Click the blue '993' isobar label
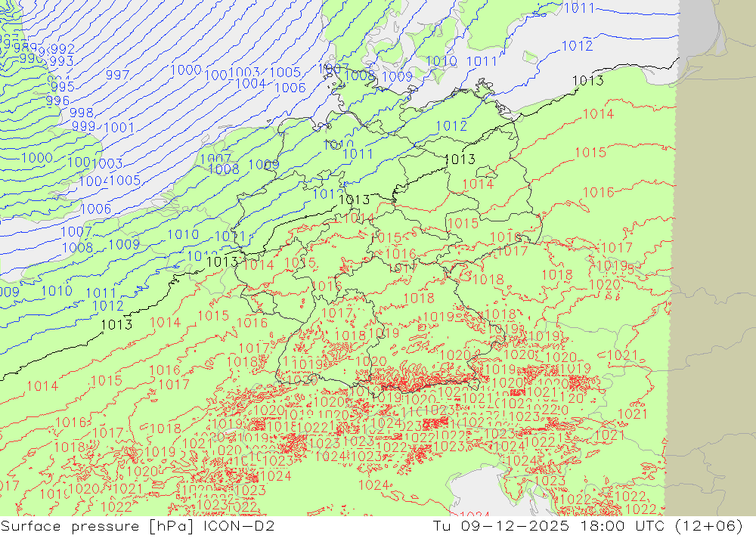756x554 pixels. tap(61, 61)
